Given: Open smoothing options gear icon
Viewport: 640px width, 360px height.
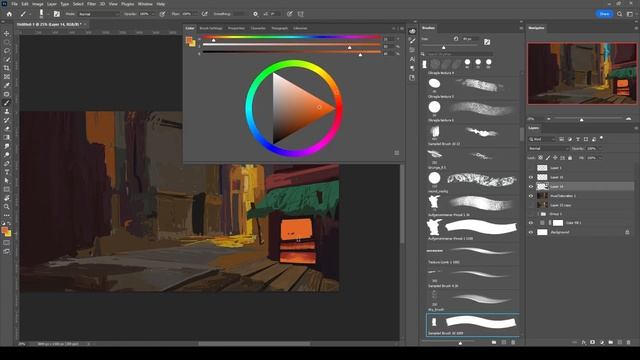Looking at the screenshot, I should (256, 14).
